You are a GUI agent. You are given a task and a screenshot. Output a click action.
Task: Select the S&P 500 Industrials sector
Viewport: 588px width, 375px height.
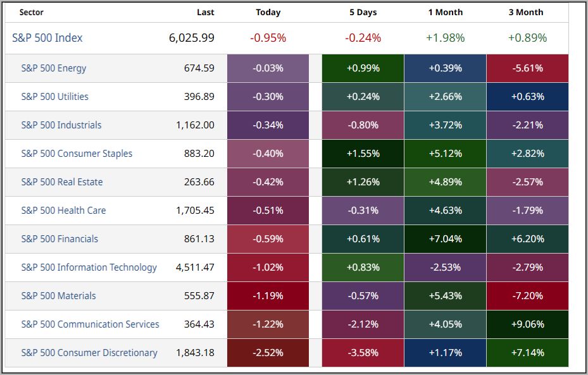(x=61, y=125)
